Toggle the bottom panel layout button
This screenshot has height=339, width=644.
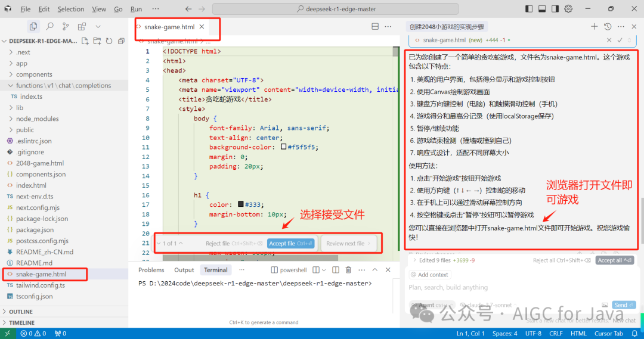point(542,8)
